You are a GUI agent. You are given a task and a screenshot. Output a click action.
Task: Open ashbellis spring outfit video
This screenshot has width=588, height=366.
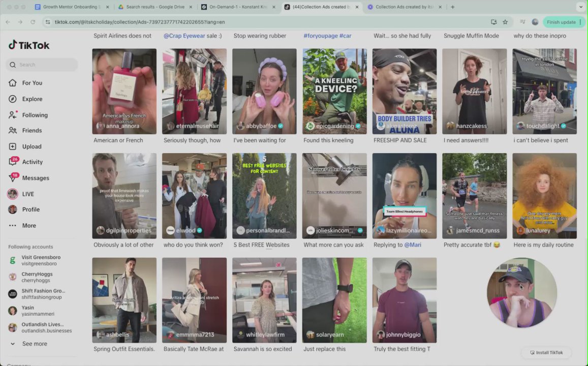(x=124, y=300)
